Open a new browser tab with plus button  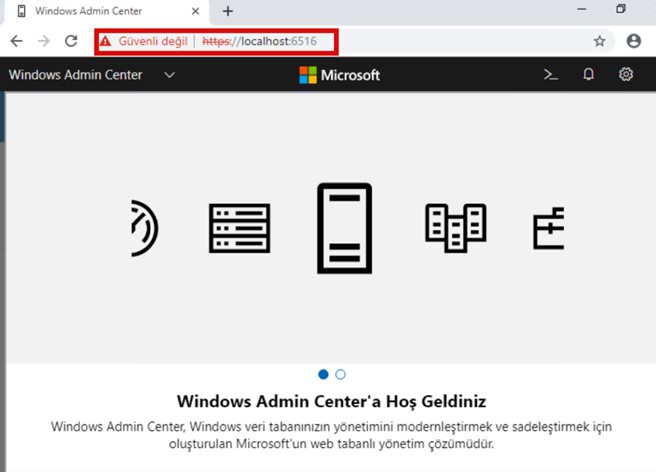click(x=228, y=11)
